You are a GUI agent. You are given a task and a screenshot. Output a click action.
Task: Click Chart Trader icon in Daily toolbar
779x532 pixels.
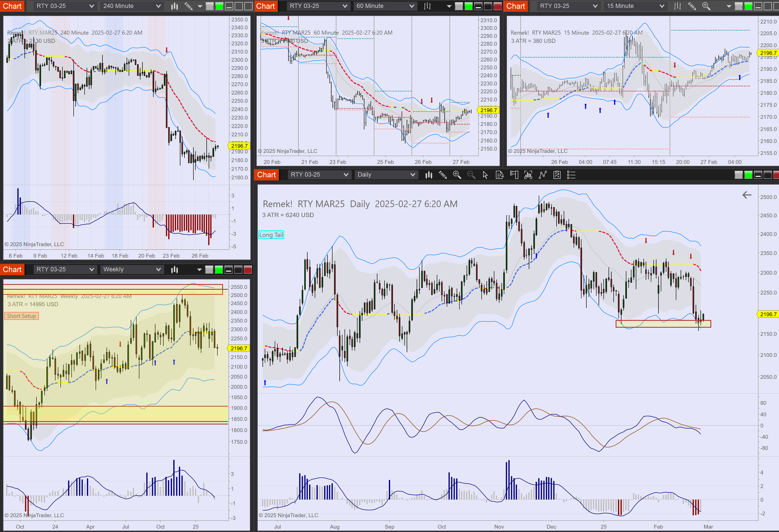click(514, 175)
